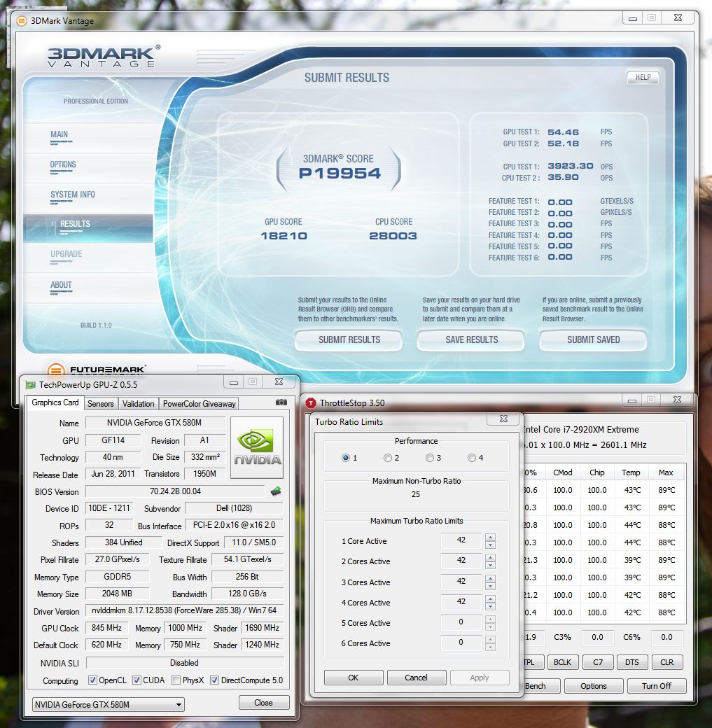
Task: Decrease the 4 Cores Active ratio
Action: [490, 606]
